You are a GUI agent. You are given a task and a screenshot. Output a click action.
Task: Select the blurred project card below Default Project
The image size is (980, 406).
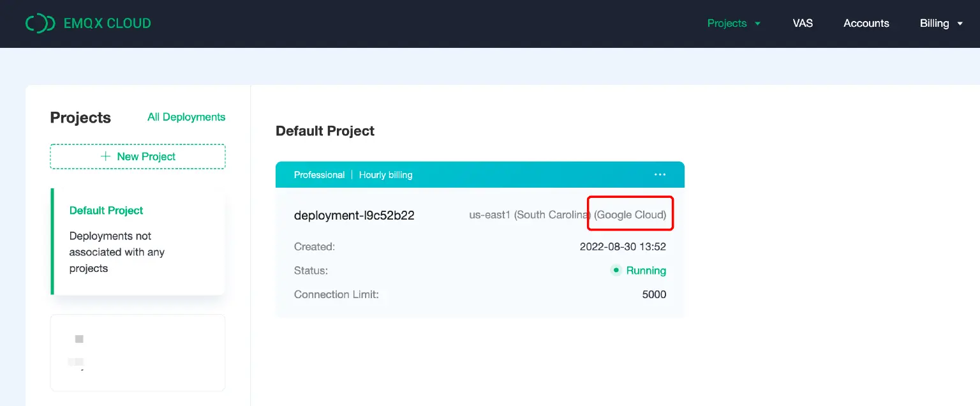[138, 352]
